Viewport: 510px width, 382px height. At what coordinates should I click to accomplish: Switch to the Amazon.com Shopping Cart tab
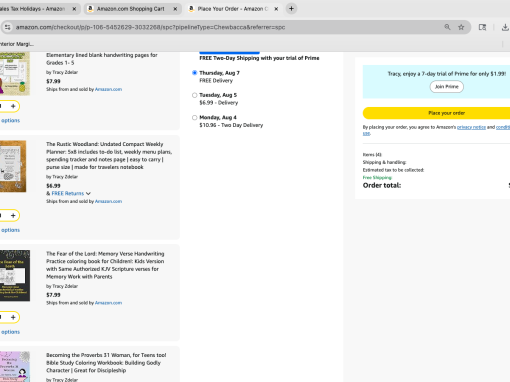click(x=132, y=9)
